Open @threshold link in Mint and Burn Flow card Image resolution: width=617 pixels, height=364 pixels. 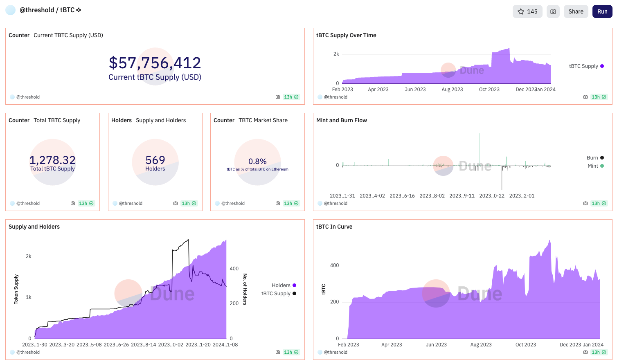336,203
